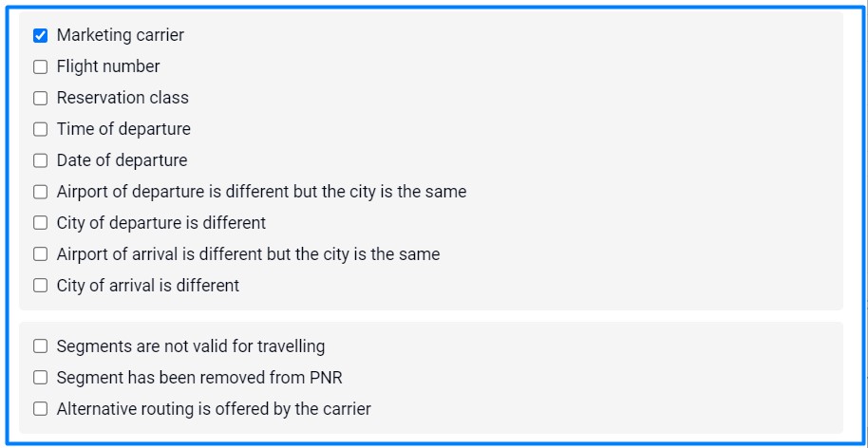Tick departure airport different, same city checkbox
868x448 pixels.
click(40, 192)
